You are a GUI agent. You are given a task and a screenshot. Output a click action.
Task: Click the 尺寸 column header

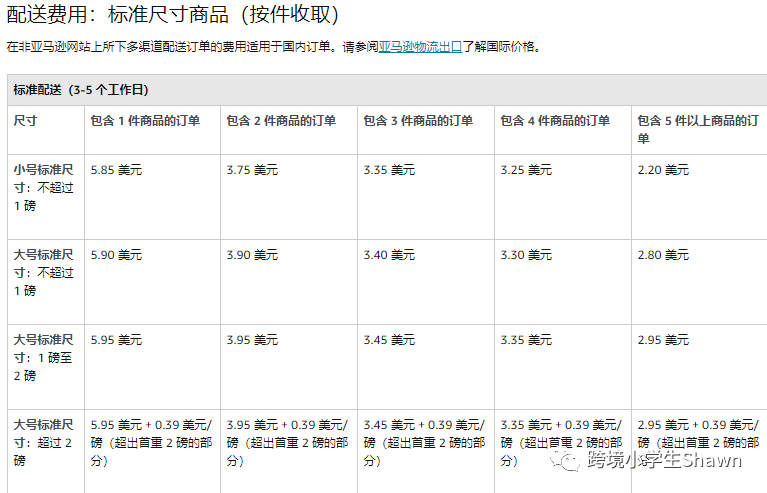25,120
